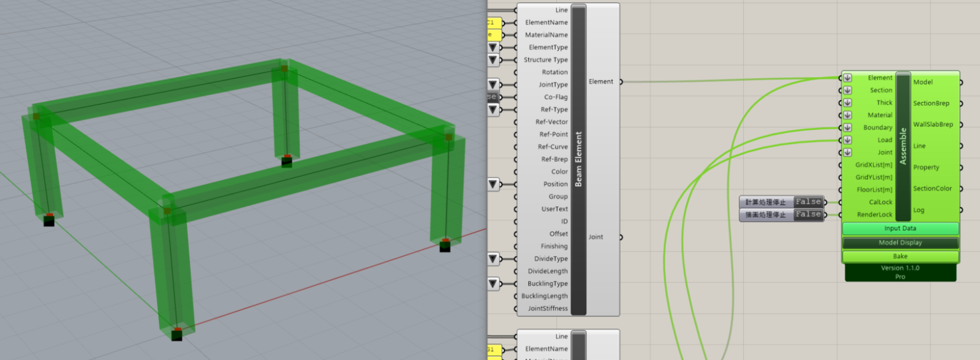Click the flatten arrow icon beside Section
980x360 pixels.
[847, 90]
